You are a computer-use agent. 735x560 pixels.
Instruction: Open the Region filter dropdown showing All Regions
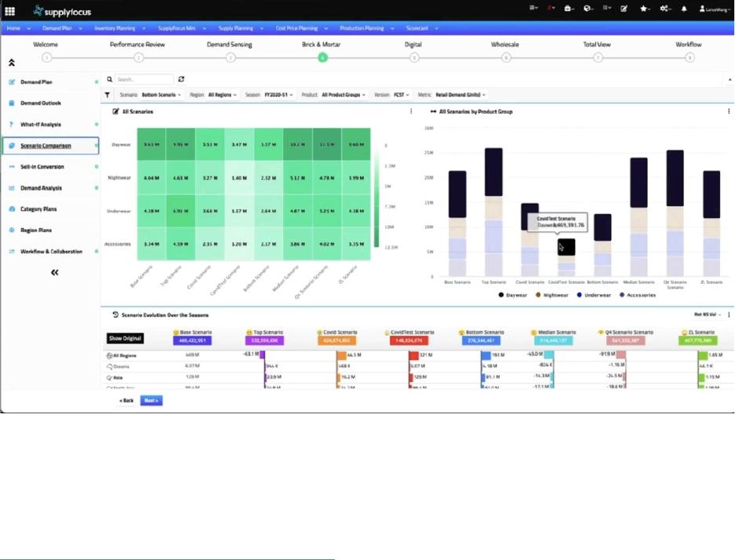(x=222, y=95)
